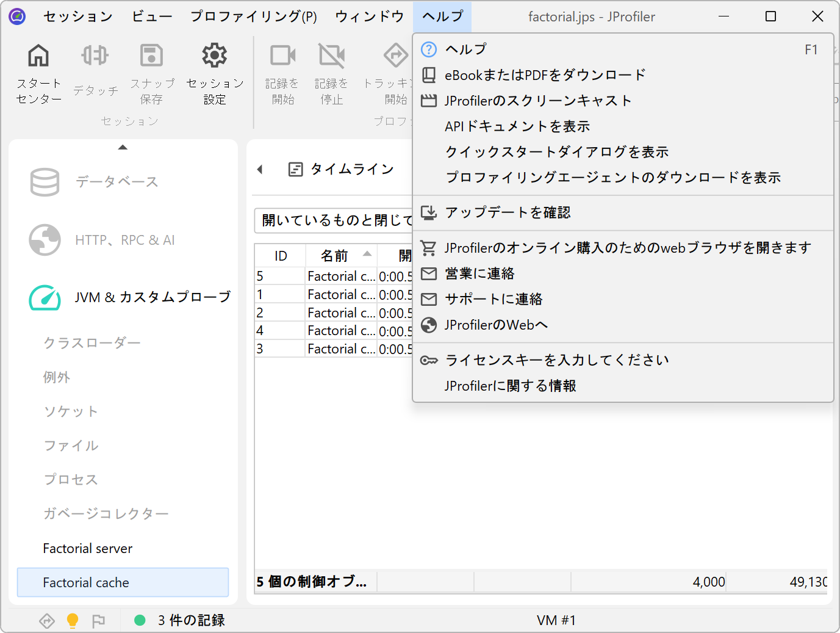Viewport: 840px width, 633px height.
Task: Click the Save Snapshot toolbar icon
Action: (151, 56)
